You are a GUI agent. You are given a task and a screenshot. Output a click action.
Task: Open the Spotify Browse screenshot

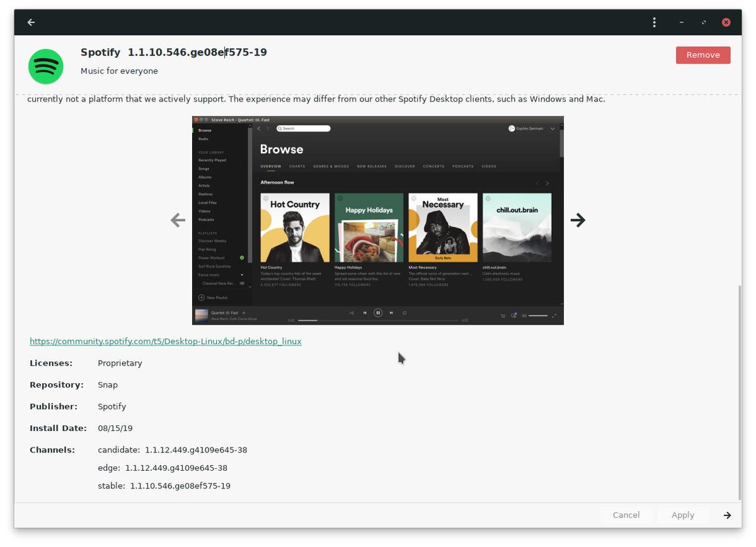coord(378,220)
